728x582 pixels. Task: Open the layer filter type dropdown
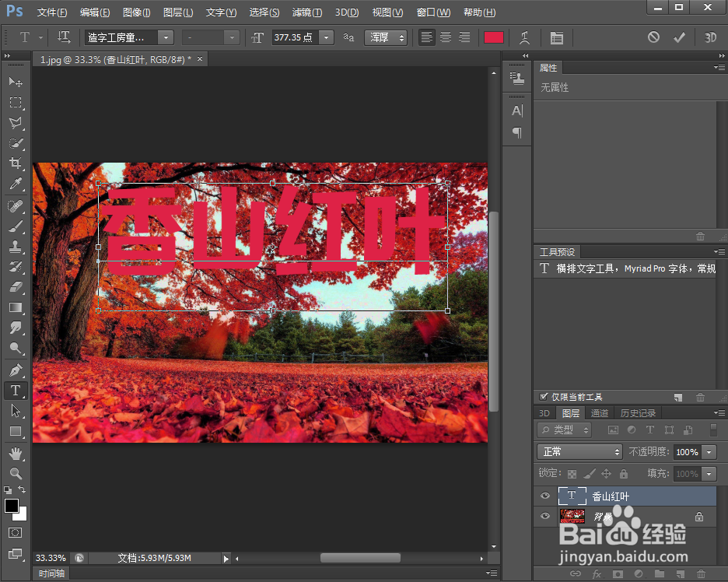click(x=564, y=429)
